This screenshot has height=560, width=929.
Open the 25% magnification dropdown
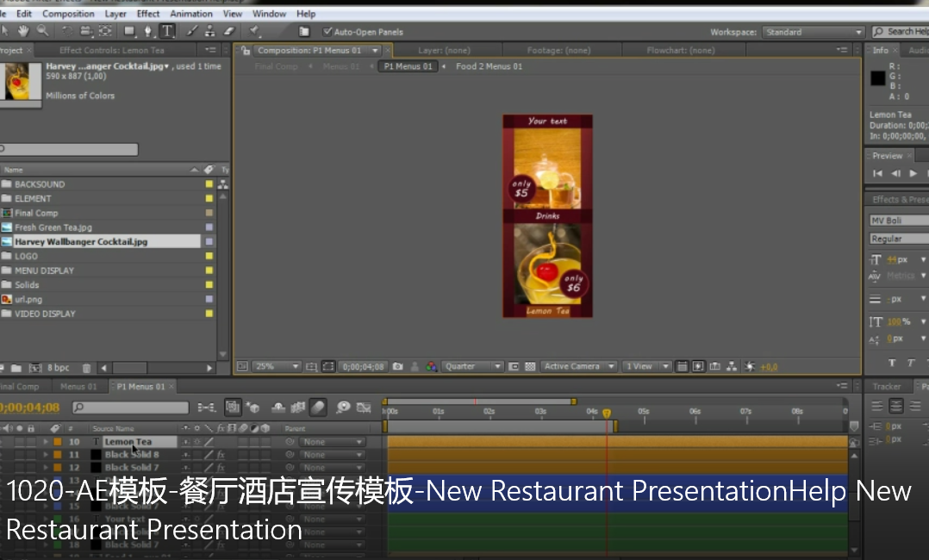pos(277,367)
